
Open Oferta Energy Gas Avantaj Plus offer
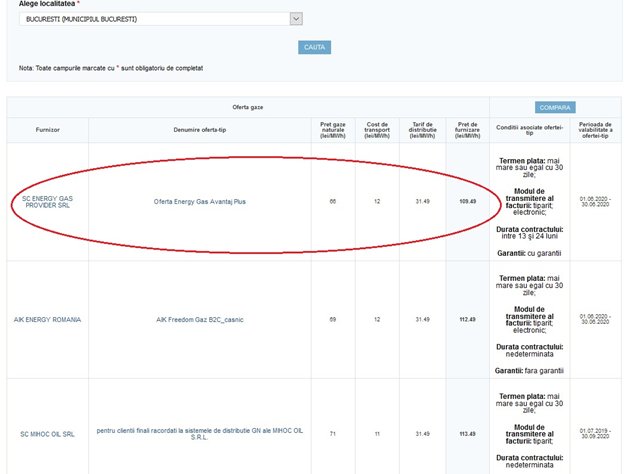200,201
